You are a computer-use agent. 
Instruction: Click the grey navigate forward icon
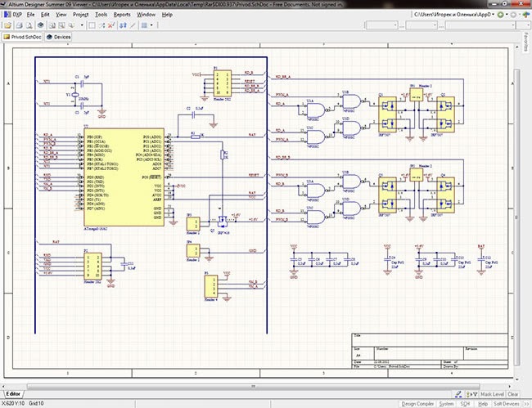[513, 15]
